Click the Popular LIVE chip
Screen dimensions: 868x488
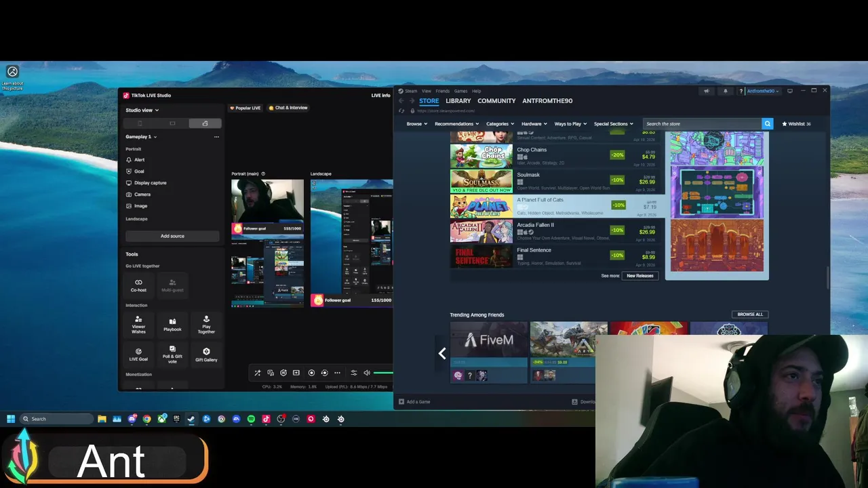click(x=245, y=108)
